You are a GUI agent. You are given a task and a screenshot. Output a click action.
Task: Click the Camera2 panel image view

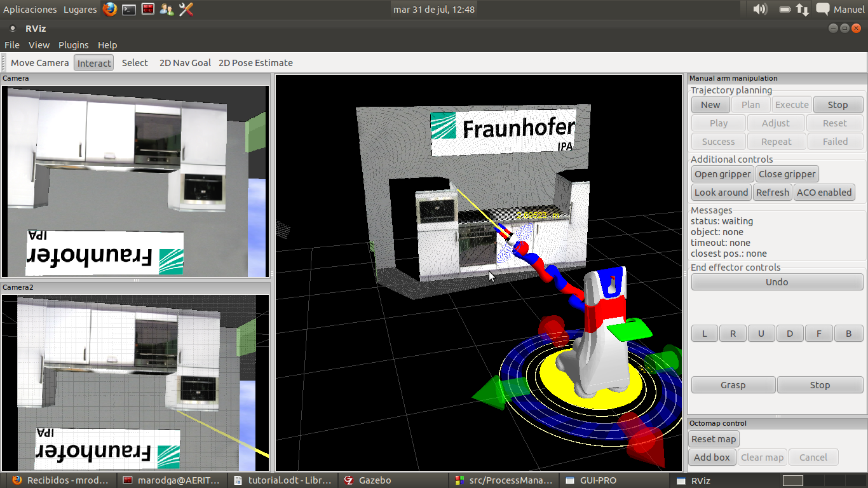pyautogui.click(x=135, y=383)
